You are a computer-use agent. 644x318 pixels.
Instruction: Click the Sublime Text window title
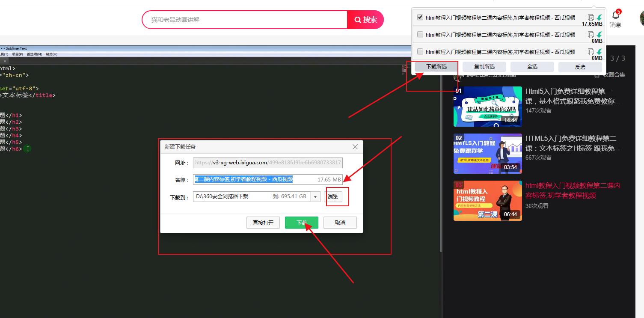pos(16,48)
